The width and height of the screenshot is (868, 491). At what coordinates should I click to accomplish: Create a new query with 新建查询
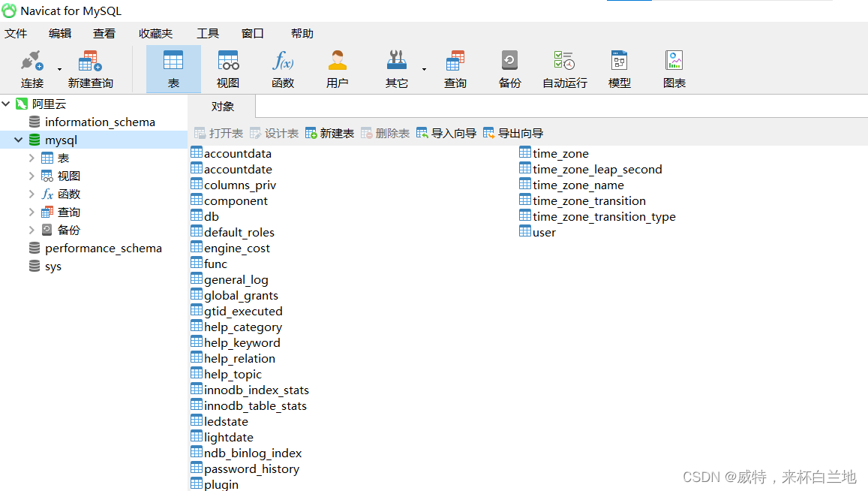(x=90, y=69)
